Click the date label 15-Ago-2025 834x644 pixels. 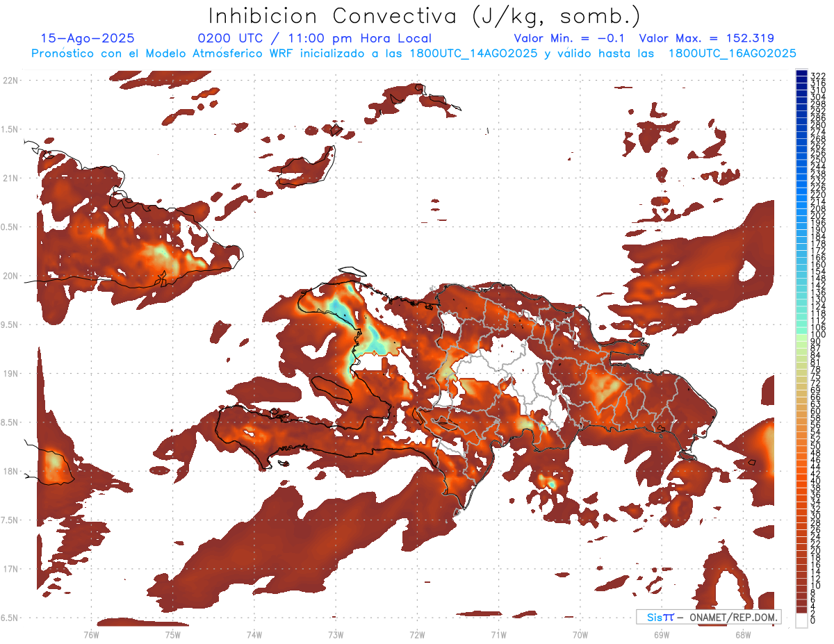[88, 38]
